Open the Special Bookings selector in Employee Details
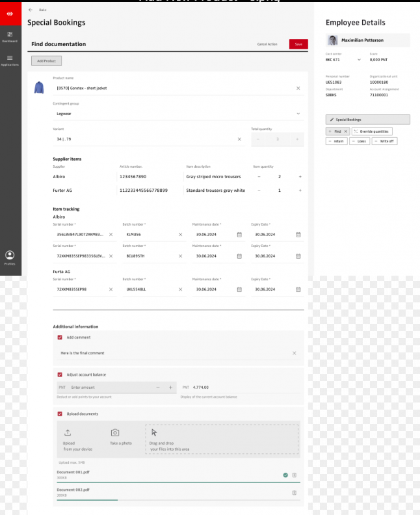This screenshot has height=515, width=420. point(367,120)
